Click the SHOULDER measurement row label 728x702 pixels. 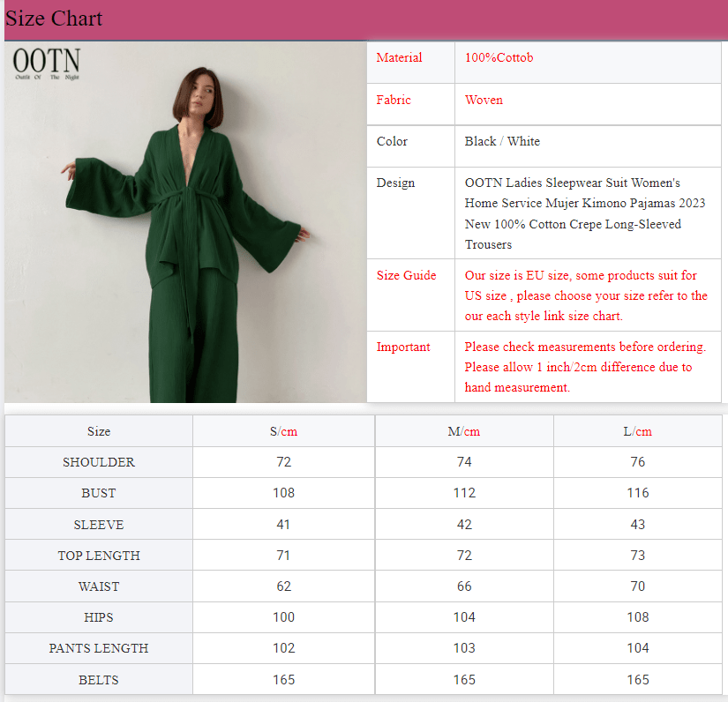click(x=99, y=462)
